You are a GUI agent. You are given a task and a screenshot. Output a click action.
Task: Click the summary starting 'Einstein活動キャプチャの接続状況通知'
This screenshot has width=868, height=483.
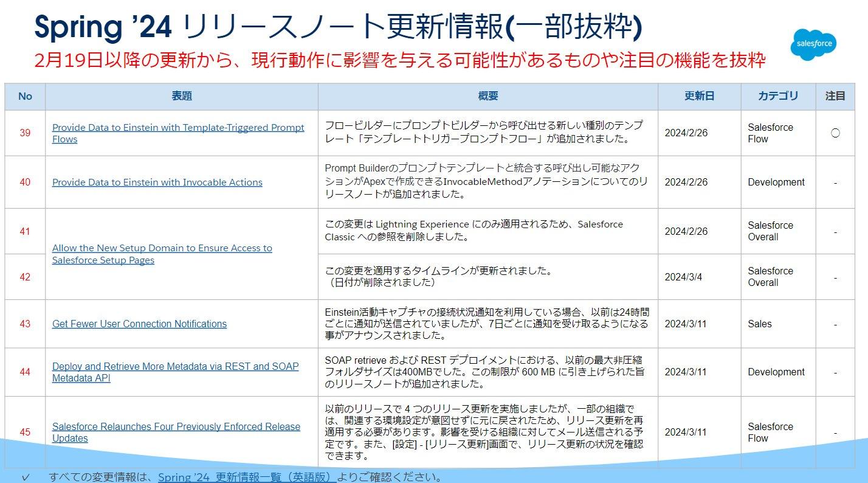(487, 324)
